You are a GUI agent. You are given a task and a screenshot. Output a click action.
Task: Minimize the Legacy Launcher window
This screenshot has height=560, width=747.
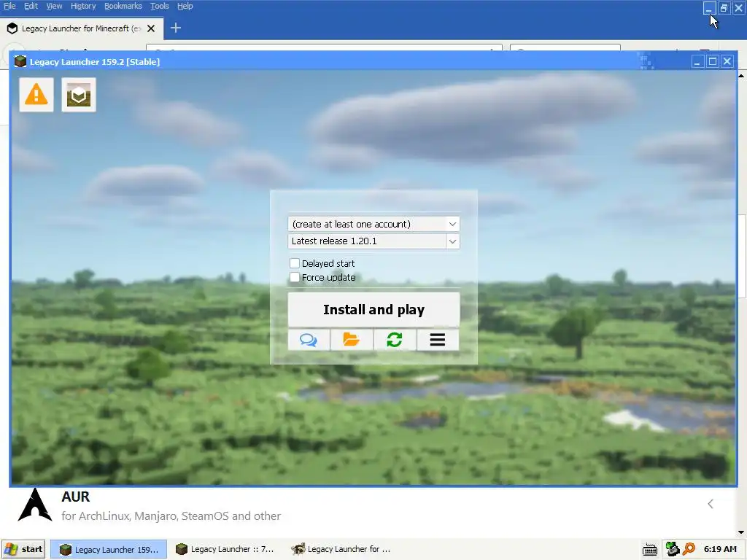pyautogui.click(x=697, y=61)
